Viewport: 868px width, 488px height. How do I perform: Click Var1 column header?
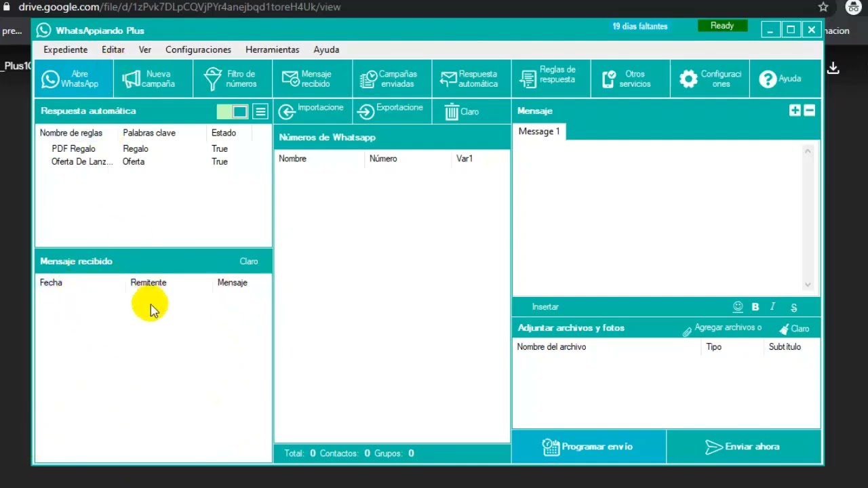tap(465, 159)
